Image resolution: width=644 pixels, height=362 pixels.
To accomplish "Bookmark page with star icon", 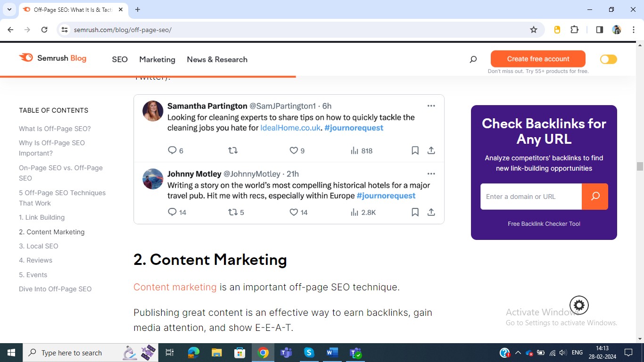I will point(534,30).
